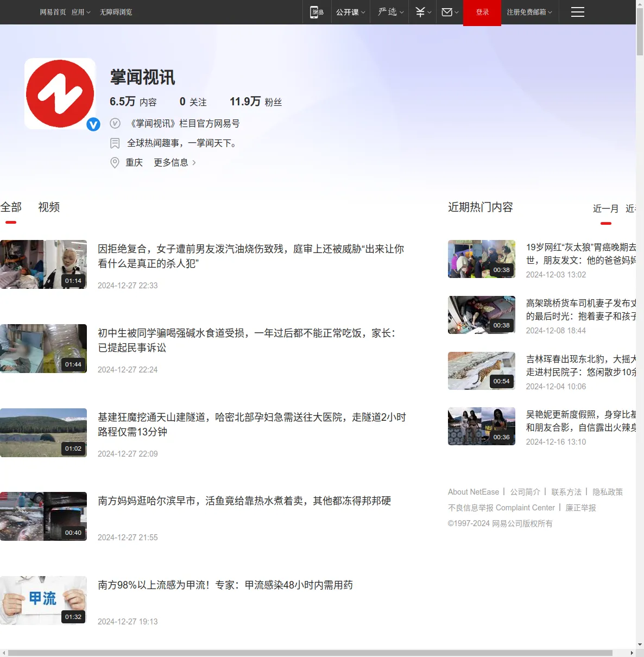The width and height of the screenshot is (644, 657).
Task: Open 不良信息举报 Complaint Center link
Action: (x=501, y=508)
